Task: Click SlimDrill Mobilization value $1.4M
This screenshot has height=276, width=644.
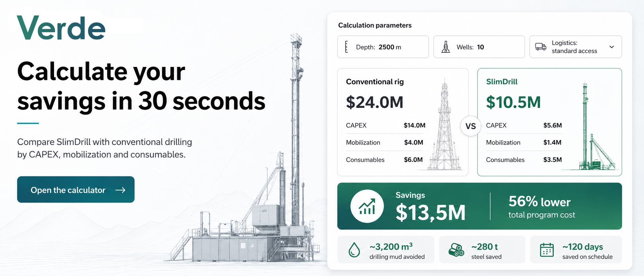Action: click(x=552, y=143)
